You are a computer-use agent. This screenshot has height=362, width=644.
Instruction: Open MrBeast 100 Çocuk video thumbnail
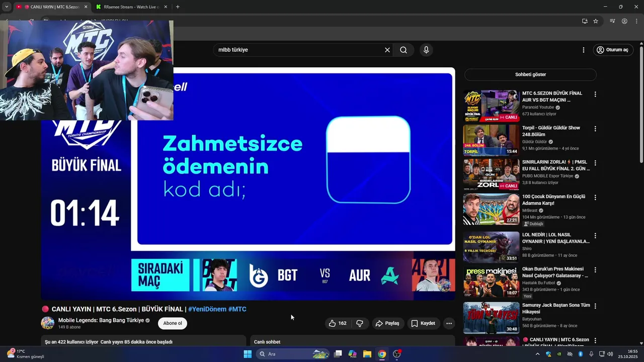point(491,209)
